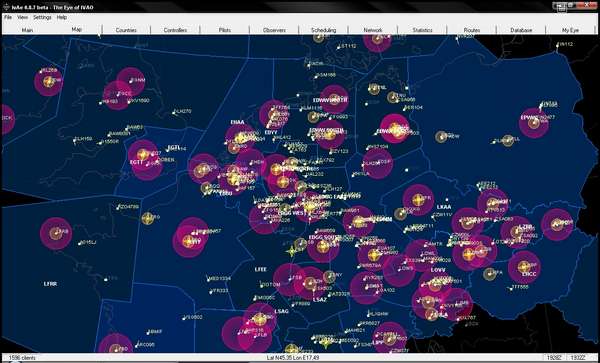Click the airport marker beside EGTT label
The height and width of the screenshot is (363, 600).
tap(143, 155)
